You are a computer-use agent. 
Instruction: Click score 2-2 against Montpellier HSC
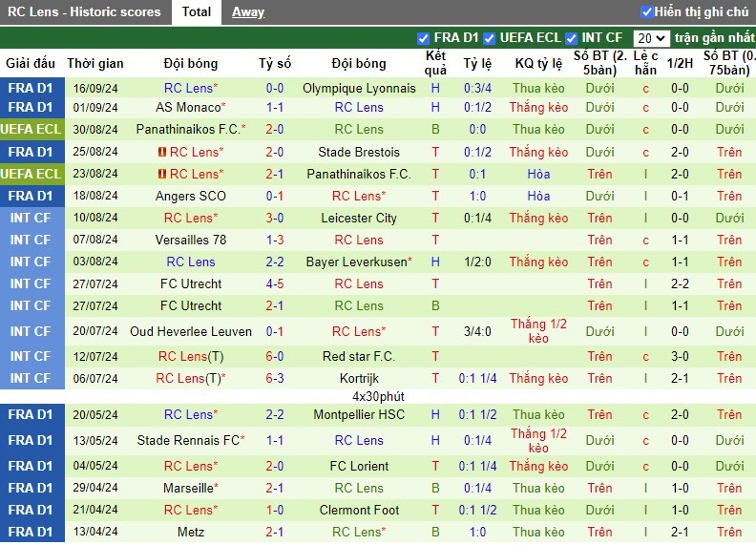(x=275, y=414)
